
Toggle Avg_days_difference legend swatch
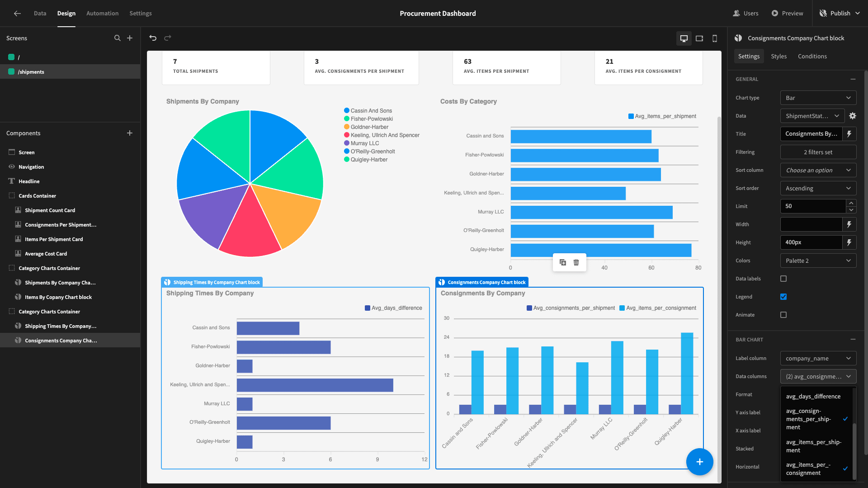pyautogui.click(x=368, y=308)
